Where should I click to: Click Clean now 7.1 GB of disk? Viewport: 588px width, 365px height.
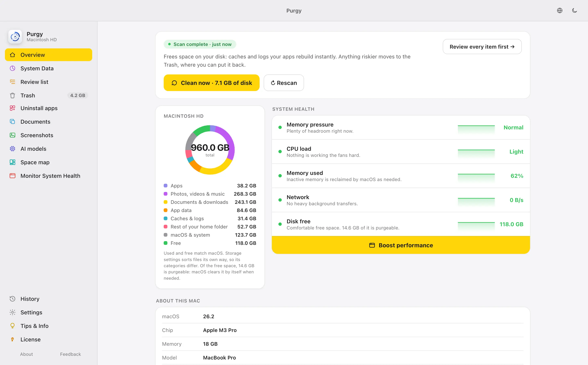(x=211, y=83)
